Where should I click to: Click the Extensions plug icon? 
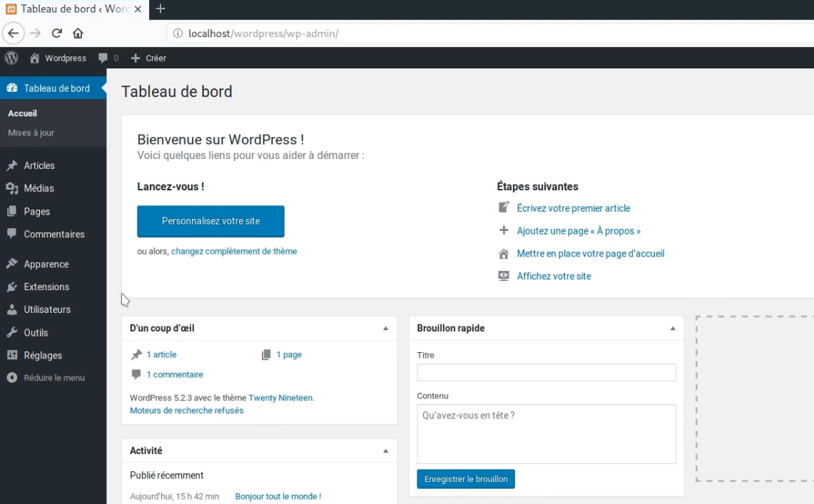pos(12,287)
